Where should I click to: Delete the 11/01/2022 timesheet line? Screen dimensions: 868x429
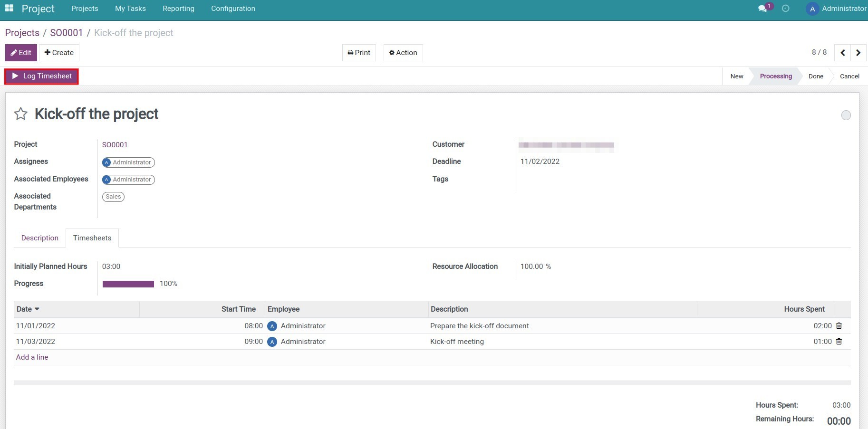pos(839,326)
